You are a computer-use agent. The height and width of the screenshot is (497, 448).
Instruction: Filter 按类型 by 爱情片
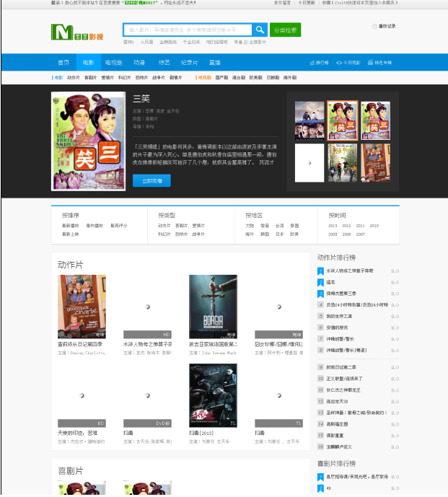point(198,226)
